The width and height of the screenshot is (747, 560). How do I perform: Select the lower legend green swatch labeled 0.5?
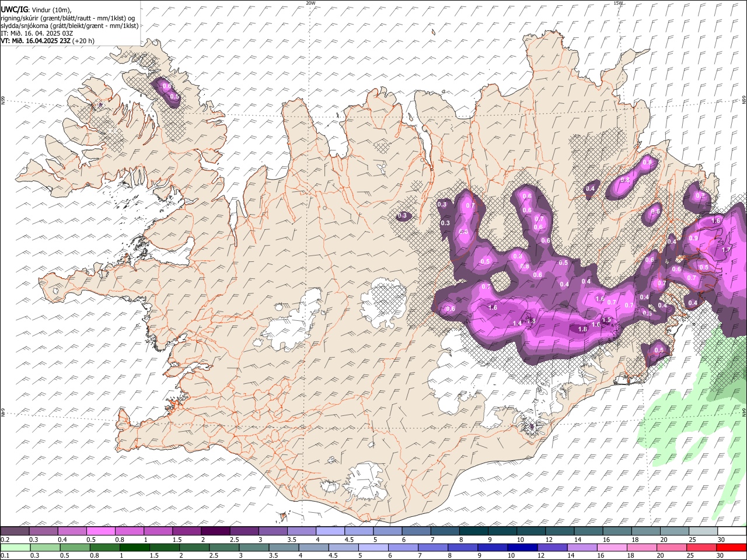pyautogui.click(x=75, y=547)
